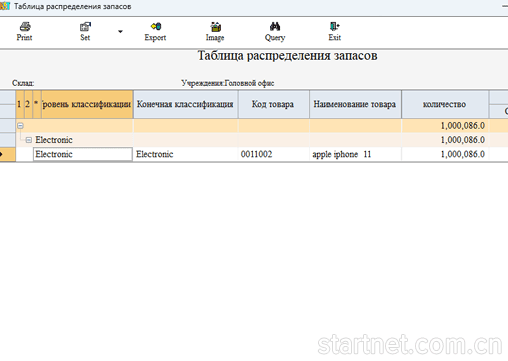Screen dimensions: 508x361
Task: Select the Electronic group tree row label
Action: coord(54,140)
